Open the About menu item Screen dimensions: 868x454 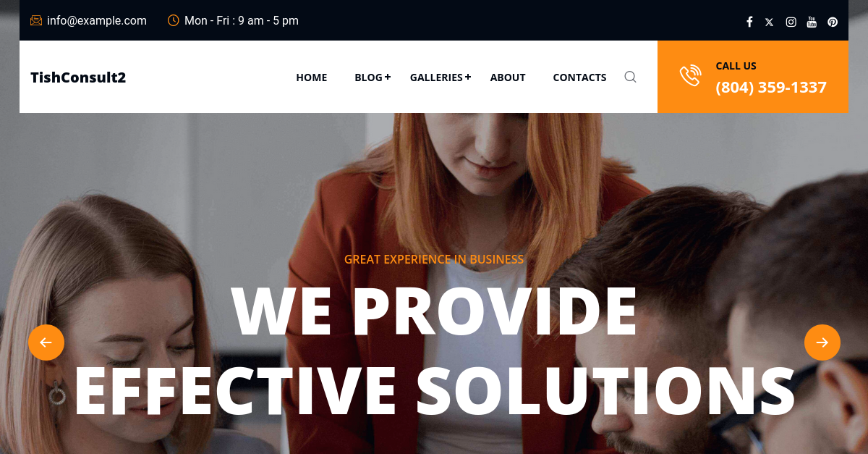click(508, 77)
